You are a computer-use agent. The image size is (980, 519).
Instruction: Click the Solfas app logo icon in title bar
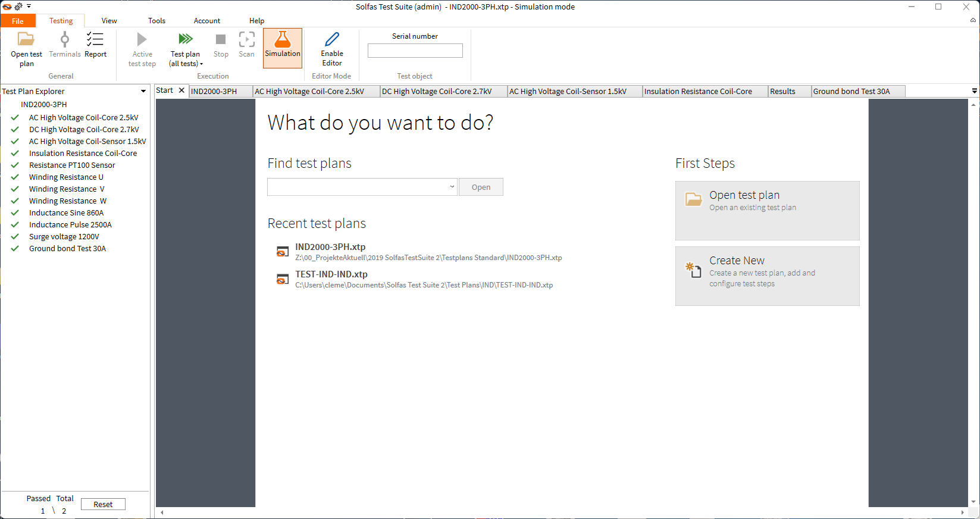coord(7,7)
